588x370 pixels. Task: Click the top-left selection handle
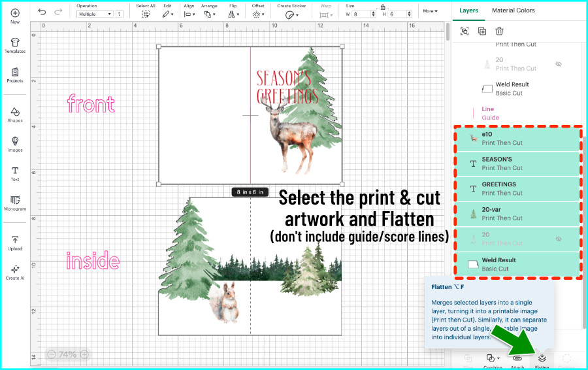click(159, 46)
